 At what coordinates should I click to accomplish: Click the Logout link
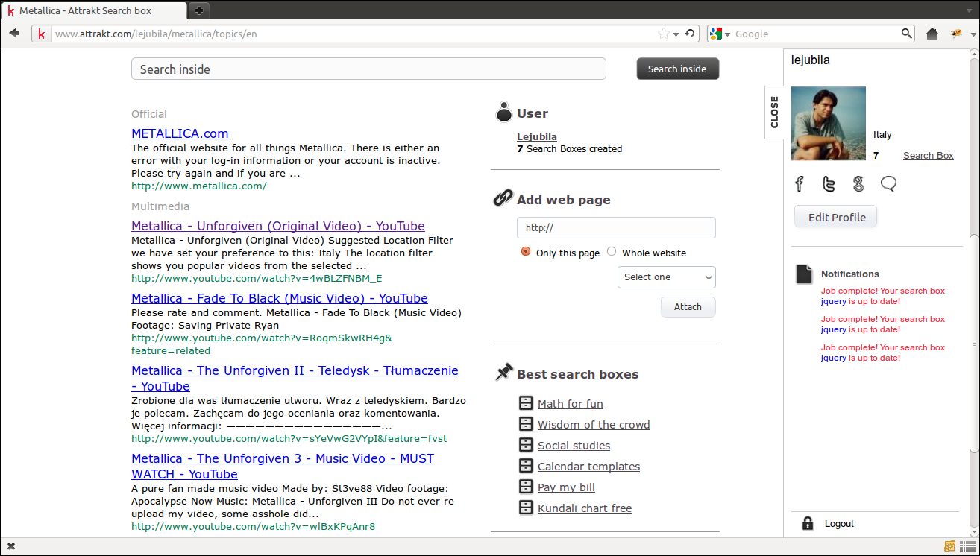click(x=839, y=524)
